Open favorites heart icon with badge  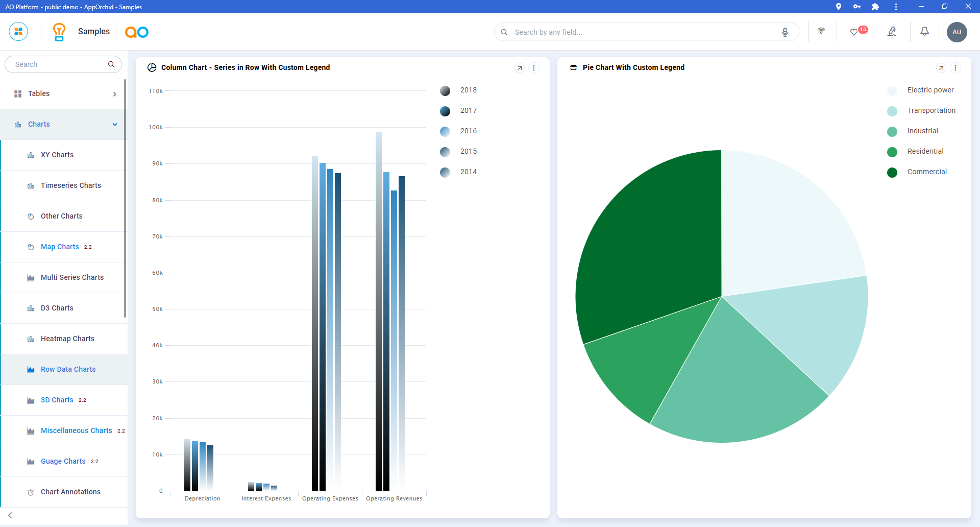854,32
